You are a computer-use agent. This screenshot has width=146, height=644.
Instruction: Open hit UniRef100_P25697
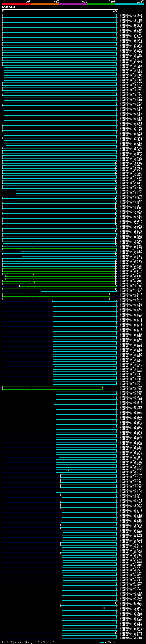(x=131, y=90)
